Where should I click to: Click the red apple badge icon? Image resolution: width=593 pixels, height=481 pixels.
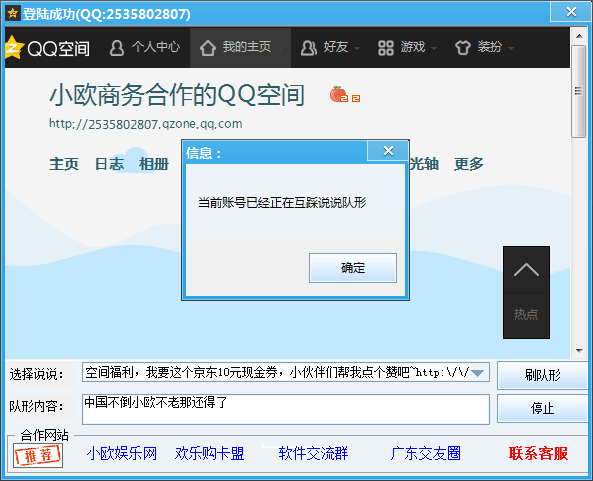point(338,94)
